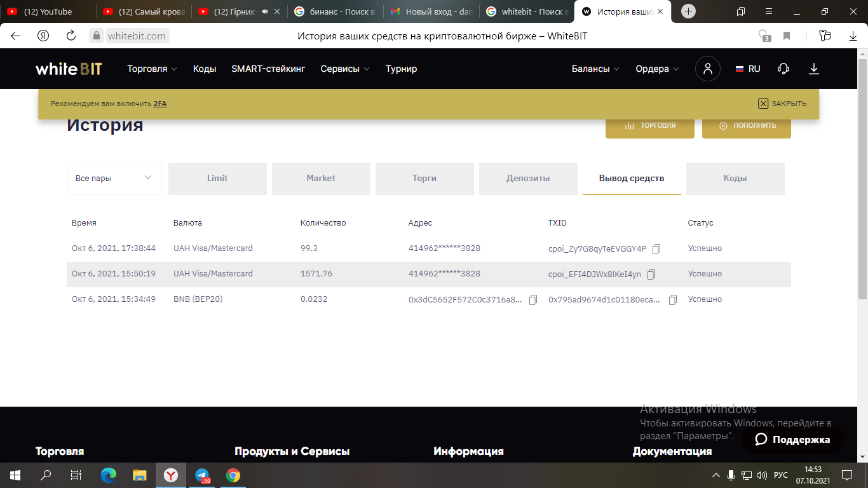
Task: Click the 0.0232 amount cell
Action: click(314, 299)
